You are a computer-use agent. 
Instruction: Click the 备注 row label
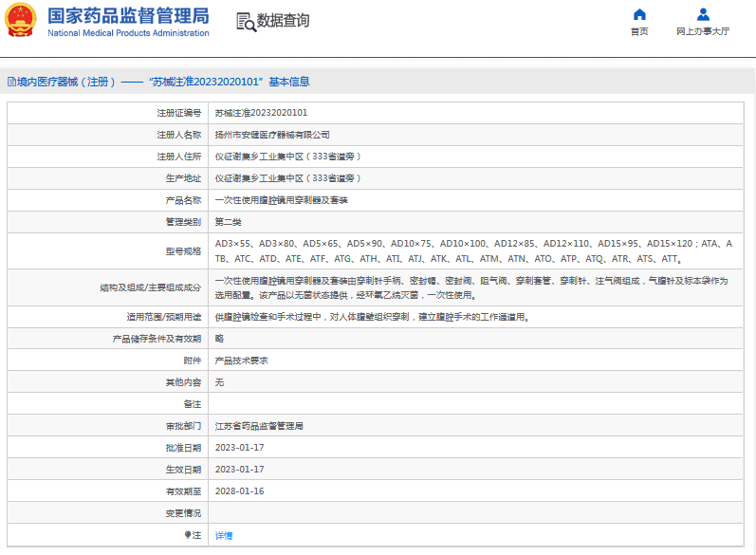coord(193,404)
